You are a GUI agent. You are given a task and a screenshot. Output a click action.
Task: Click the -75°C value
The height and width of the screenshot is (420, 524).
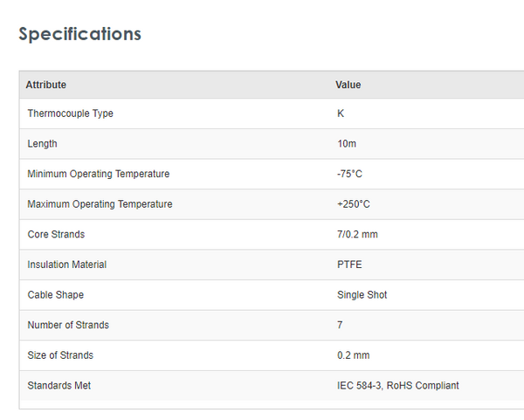(x=349, y=174)
